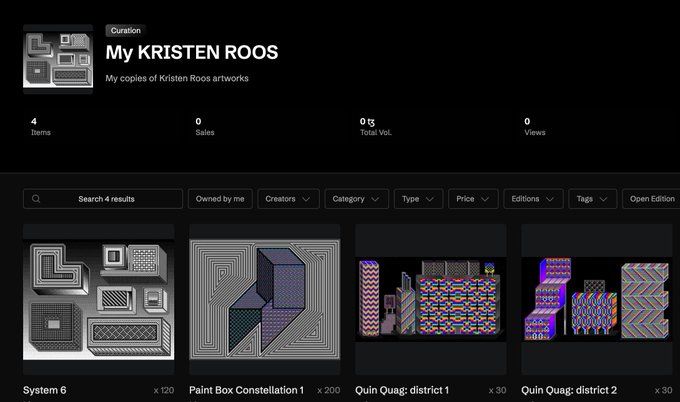Expand the Category dropdown
The height and width of the screenshot is (402, 680).
(x=356, y=199)
